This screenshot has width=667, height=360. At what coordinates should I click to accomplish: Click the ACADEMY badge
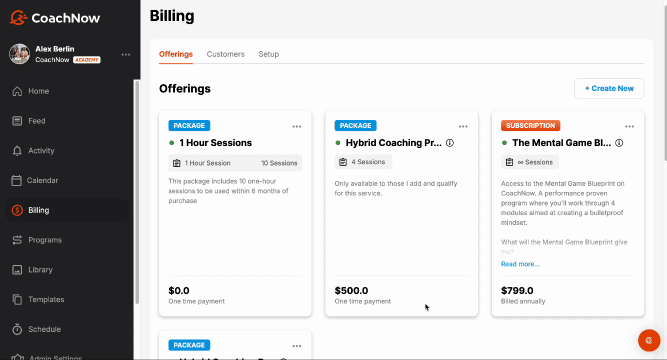[86, 60]
